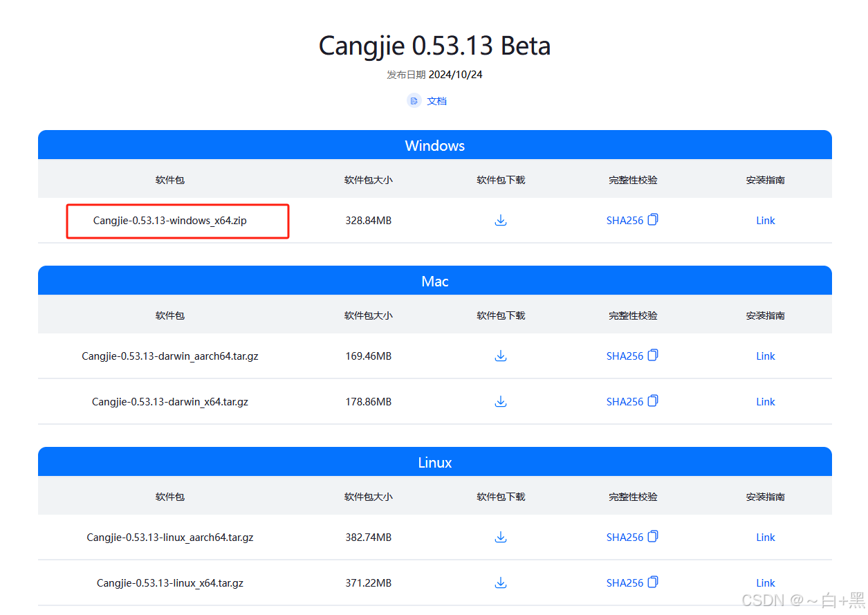The image size is (868, 615).
Task: Click 软件包大小 column header in Windows table
Action: click(369, 180)
